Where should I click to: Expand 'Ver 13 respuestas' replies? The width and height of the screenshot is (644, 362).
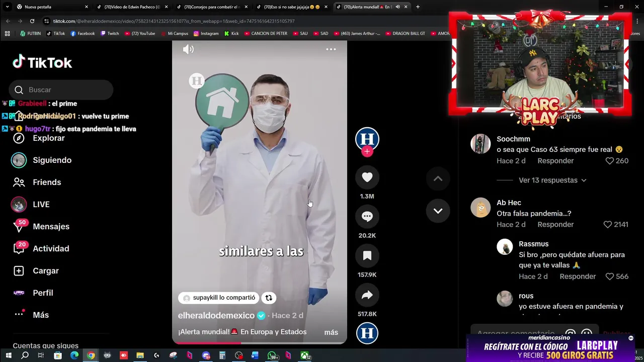[552, 180]
